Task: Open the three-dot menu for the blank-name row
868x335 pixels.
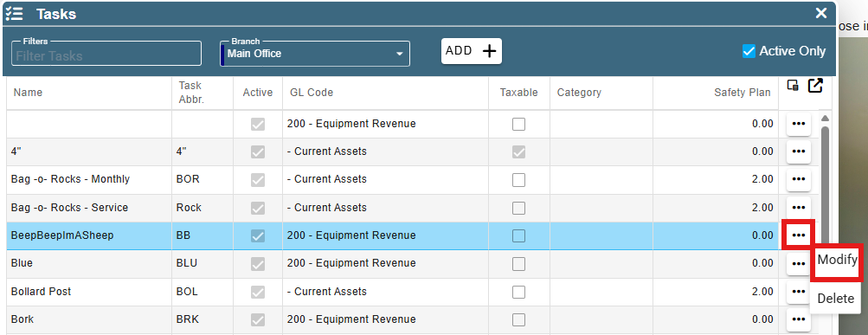Action: (x=798, y=124)
